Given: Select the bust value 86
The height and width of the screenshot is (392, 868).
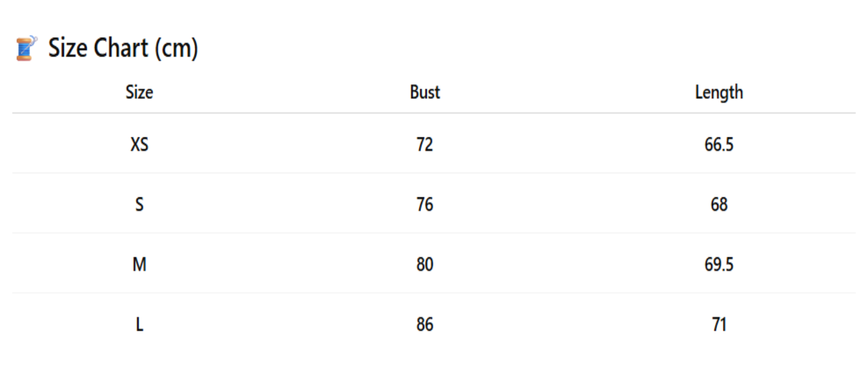Looking at the screenshot, I should [x=425, y=324].
